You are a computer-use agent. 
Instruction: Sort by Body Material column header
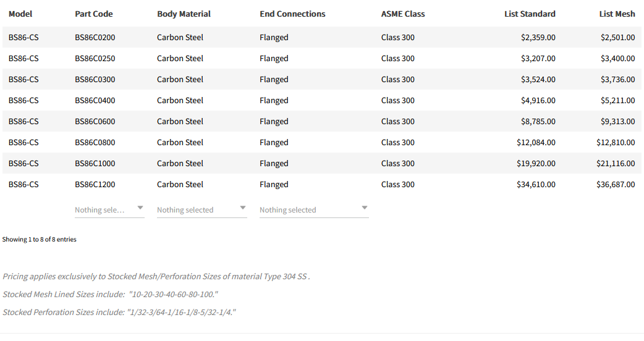pyautogui.click(x=184, y=14)
